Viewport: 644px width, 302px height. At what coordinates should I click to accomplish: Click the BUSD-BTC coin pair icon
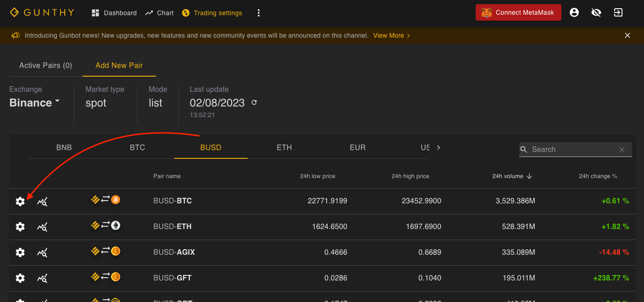(x=105, y=200)
